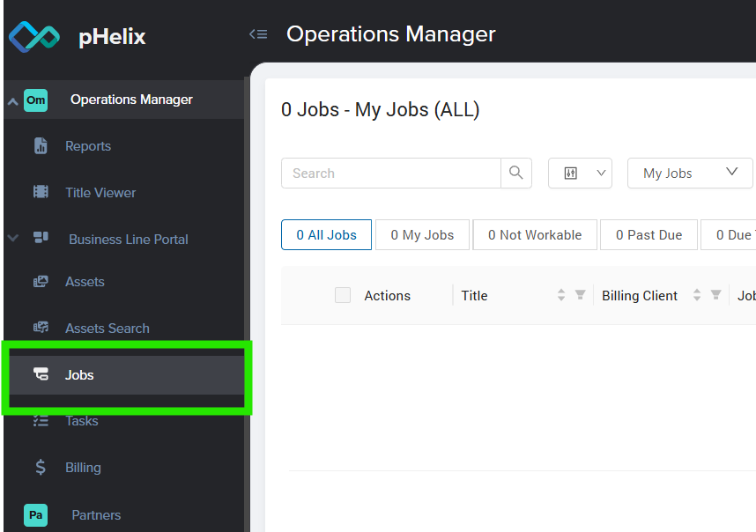Click the Operations Manager page title
Screen dimensions: 756x532
[390, 34]
